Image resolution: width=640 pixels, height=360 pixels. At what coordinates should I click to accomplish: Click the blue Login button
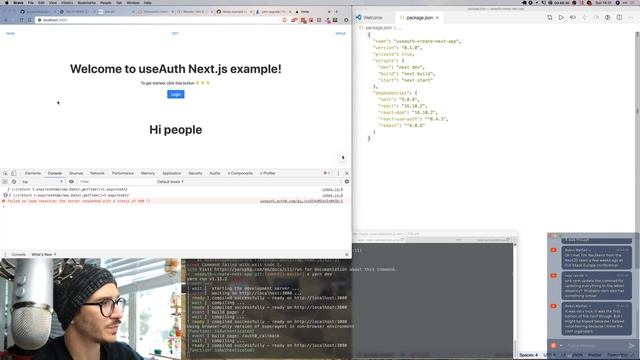(x=176, y=94)
